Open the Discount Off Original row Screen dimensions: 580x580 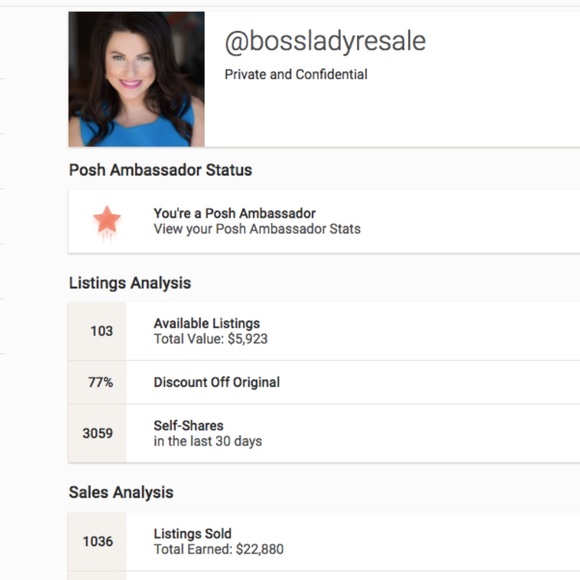point(324,382)
